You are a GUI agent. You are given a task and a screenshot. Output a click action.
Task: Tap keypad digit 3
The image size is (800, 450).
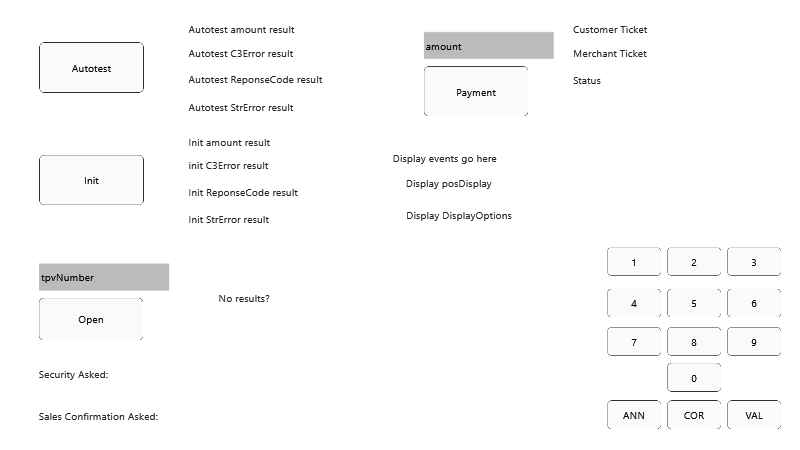click(x=754, y=262)
